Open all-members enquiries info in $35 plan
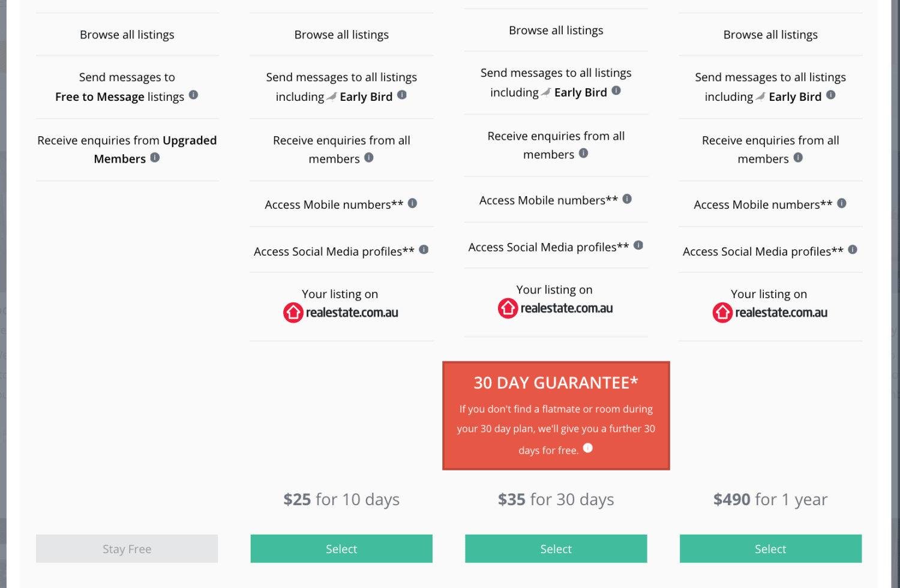 583,153
